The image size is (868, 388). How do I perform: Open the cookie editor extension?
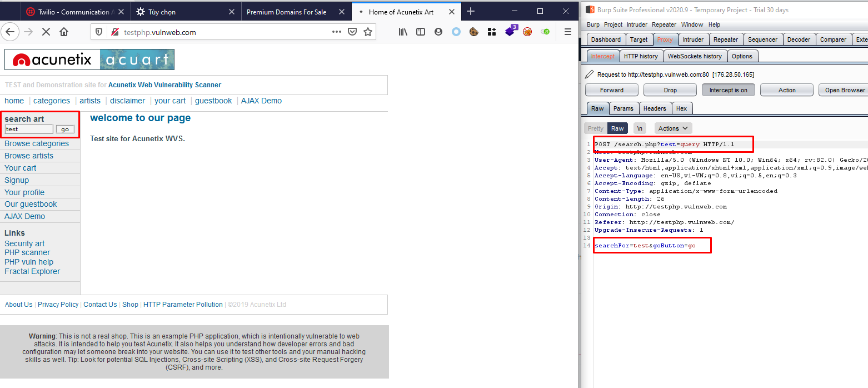474,32
